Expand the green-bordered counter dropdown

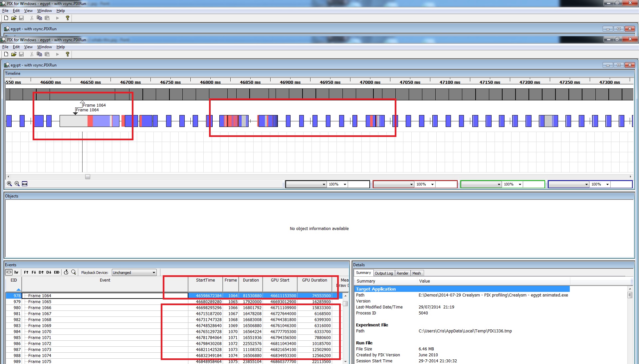[499, 184]
